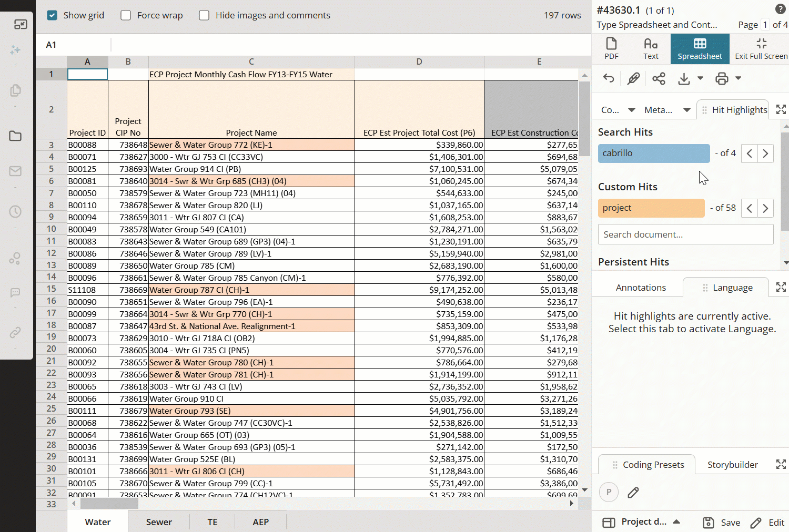Click the chat bubble icon in sidebar
The image size is (789, 532).
click(x=15, y=292)
